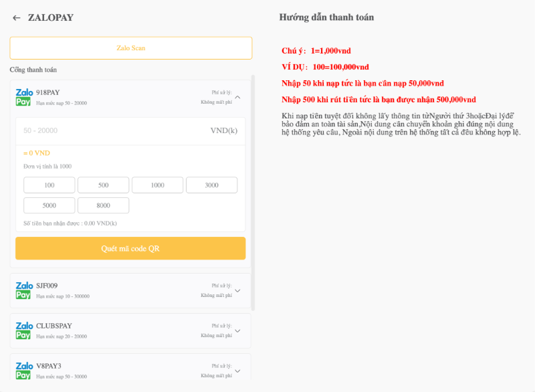Click the ZaloPay logo for 918PAY
This screenshot has height=392, width=535.
pos(24,97)
